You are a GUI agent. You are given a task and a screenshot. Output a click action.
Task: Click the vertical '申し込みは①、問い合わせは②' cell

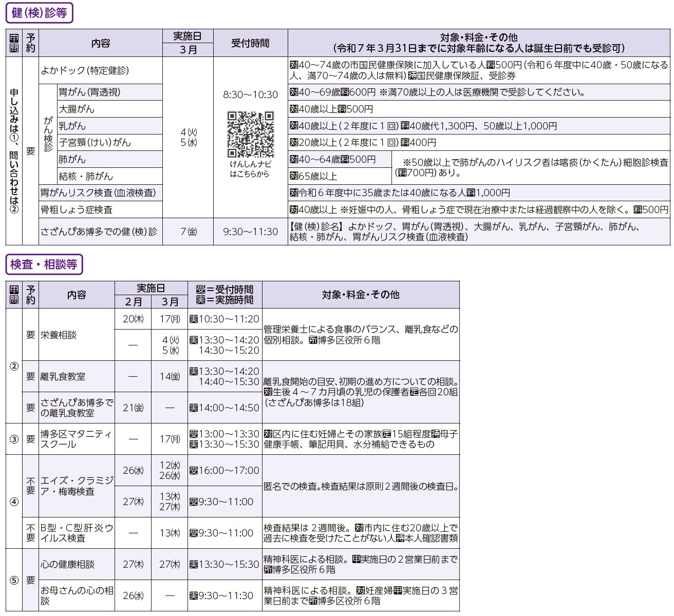pos(14,151)
